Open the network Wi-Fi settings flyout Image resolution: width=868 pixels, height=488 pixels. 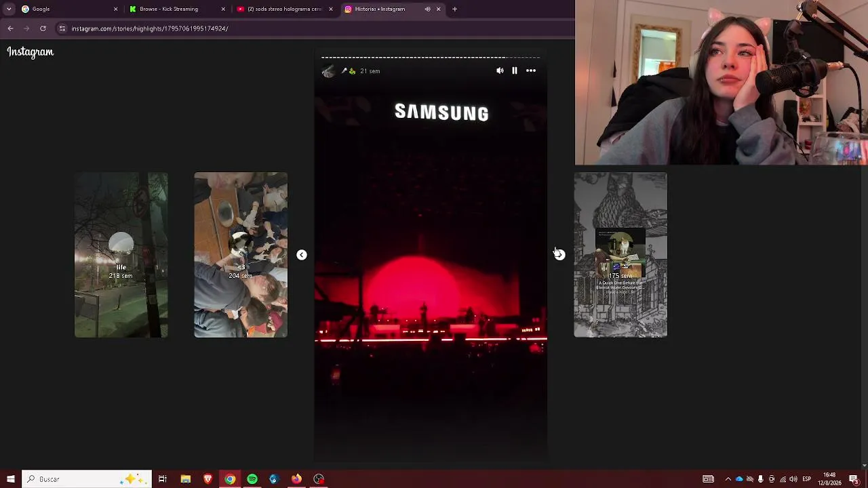783,479
